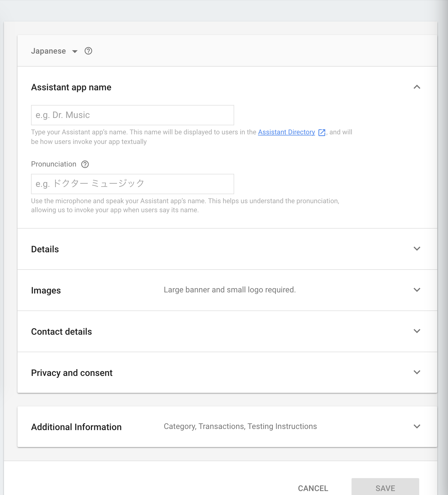Focus the Pronunciation input field
448x495 pixels.
[133, 184]
